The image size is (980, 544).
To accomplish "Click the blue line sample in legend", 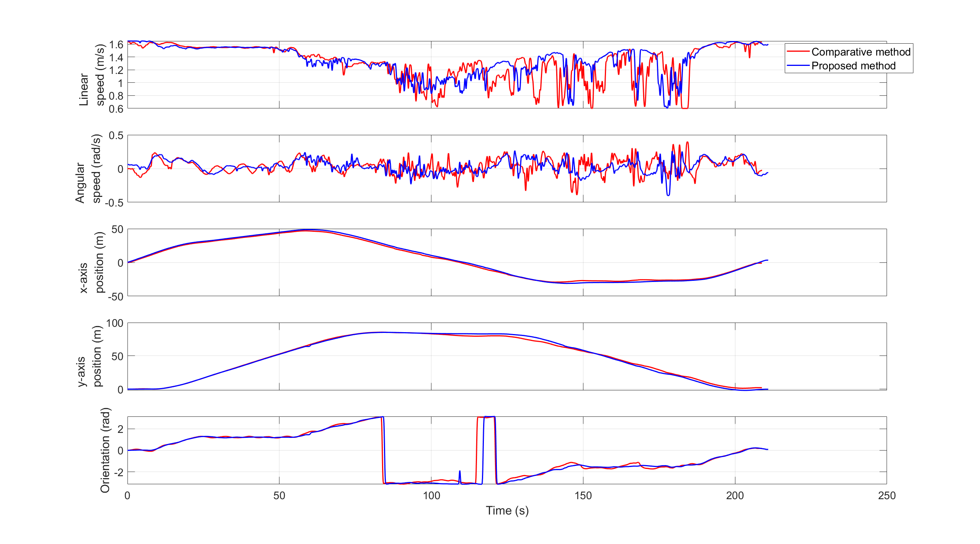I will (x=799, y=66).
